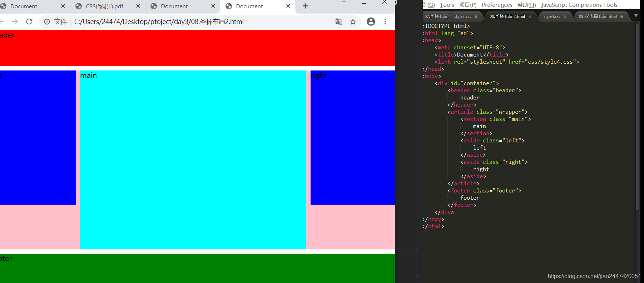Viewport: 644px width, 283px height.
Task: Click the green footer area
Action: [197, 268]
